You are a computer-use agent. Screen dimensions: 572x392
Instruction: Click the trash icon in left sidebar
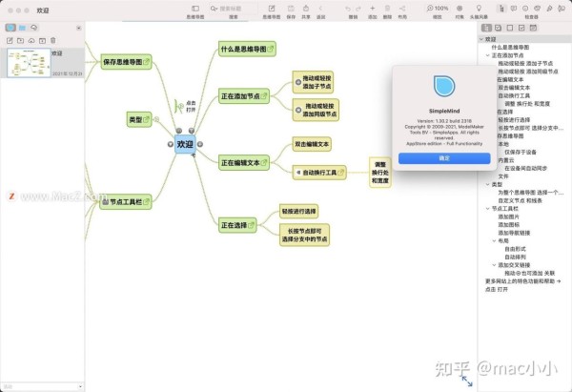(x=53, y=40)
